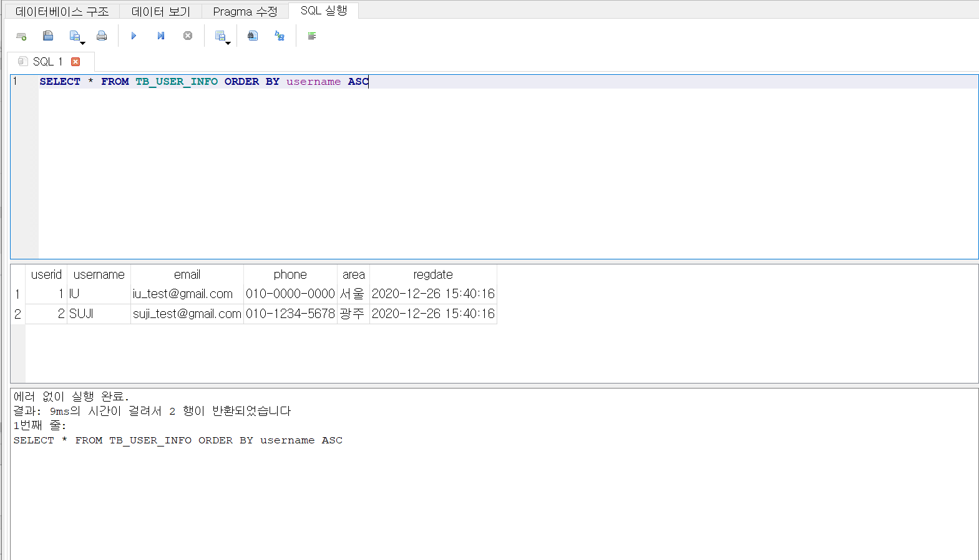Close the SQL 1 tab
The width and height of the screenshot is (979, 560).
(75, 62)
